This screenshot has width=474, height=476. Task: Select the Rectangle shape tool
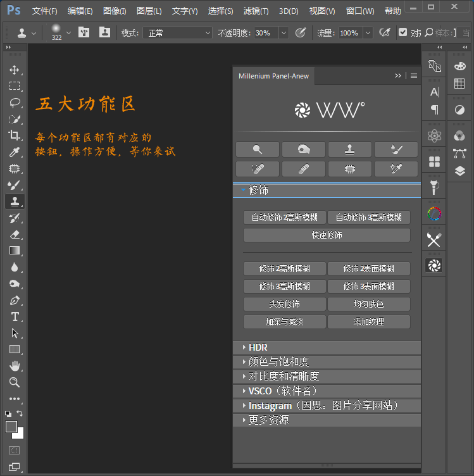pos(15,349)
